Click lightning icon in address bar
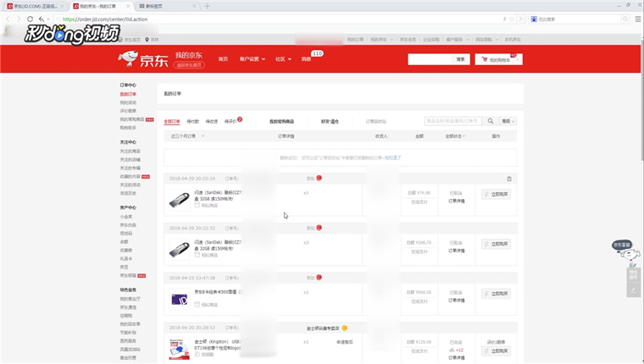Viewport: 644px width, 364px height. tap(504, 19)
